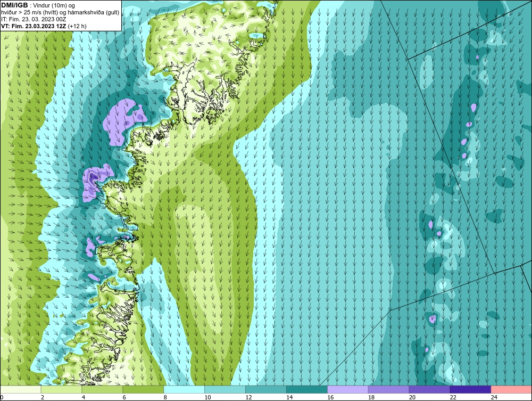Click the light green 2–4 m/s legend swatch
This screenshot has width=532, height=401.
tap(61, 389)
